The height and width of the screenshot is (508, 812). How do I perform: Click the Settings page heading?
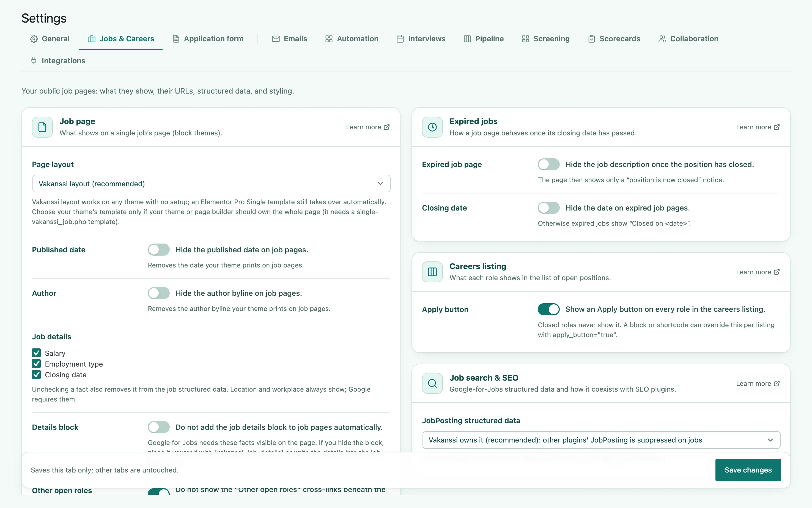tap(44, 18)
